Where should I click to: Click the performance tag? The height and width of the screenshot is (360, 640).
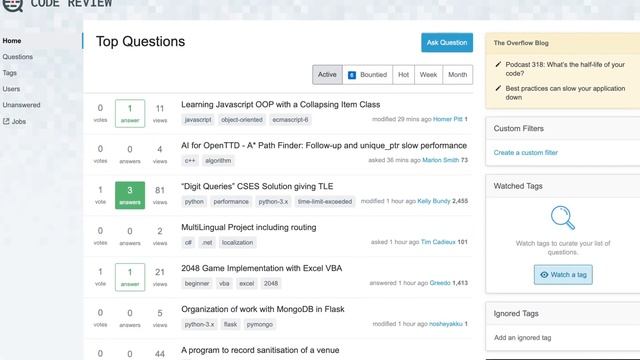[231, 202]
